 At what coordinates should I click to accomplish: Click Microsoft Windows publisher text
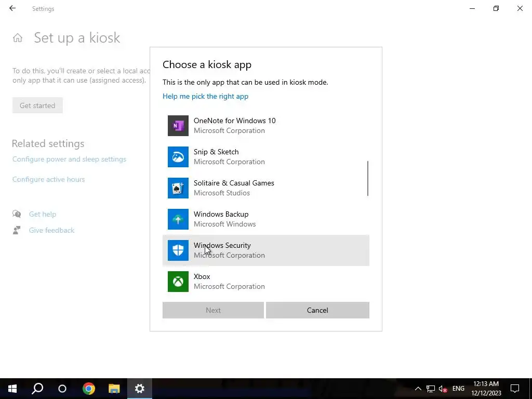[x=224, y=224]
